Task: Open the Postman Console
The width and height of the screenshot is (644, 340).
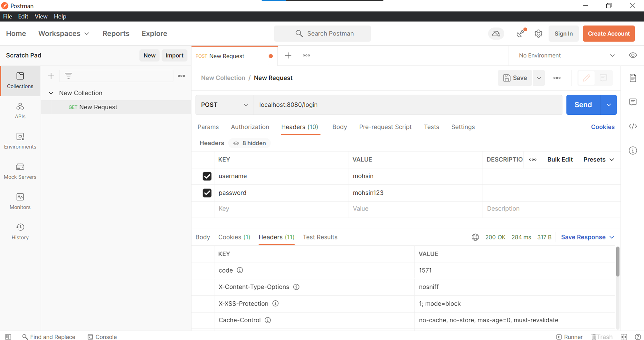Action: pyautogui.click(x=102, y=337)
